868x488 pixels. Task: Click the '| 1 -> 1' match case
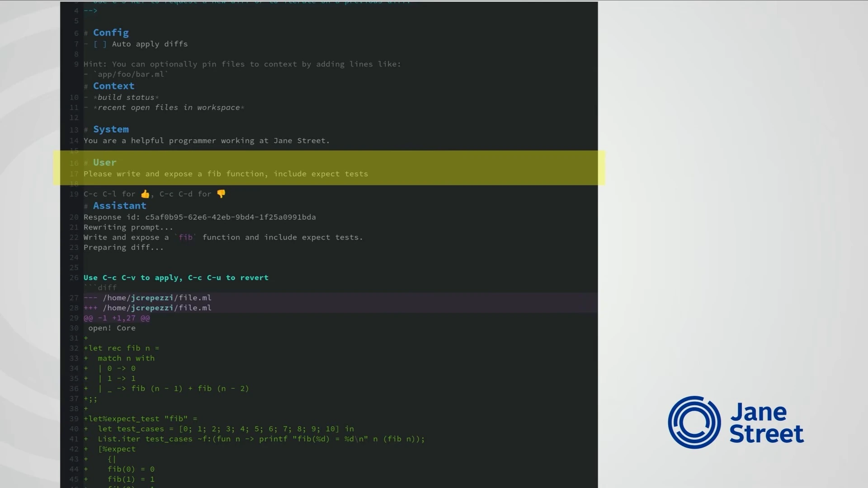pyautogui.click(x=117, y=379)
